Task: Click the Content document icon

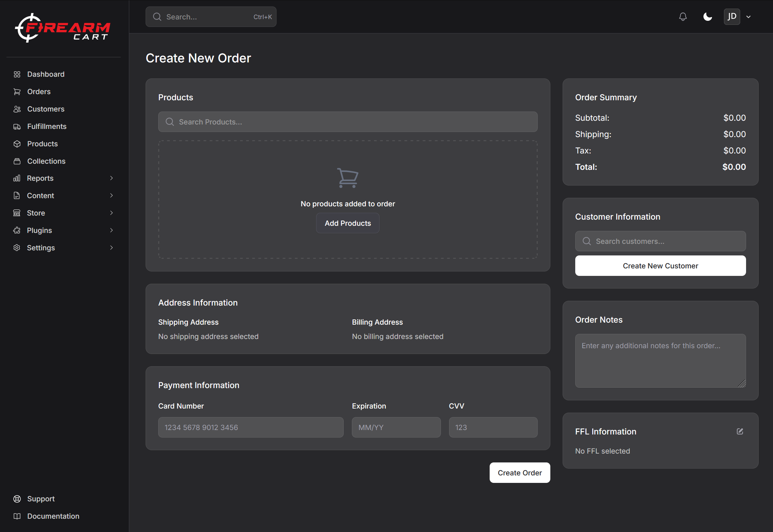Action: pos(17,196)
